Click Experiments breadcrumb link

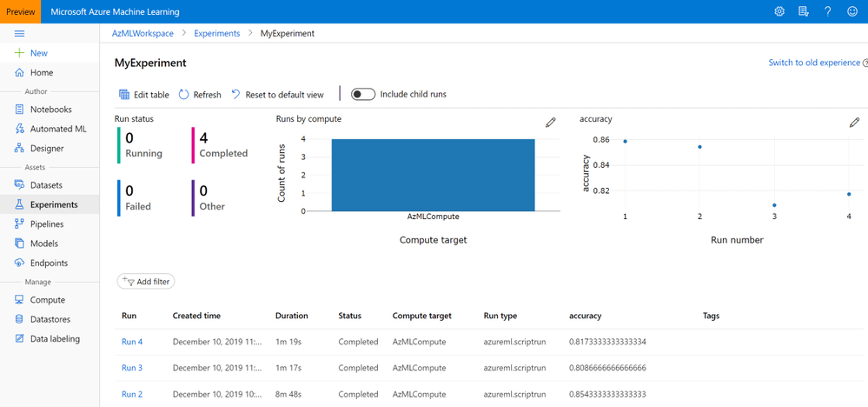(x=217, y=33)
